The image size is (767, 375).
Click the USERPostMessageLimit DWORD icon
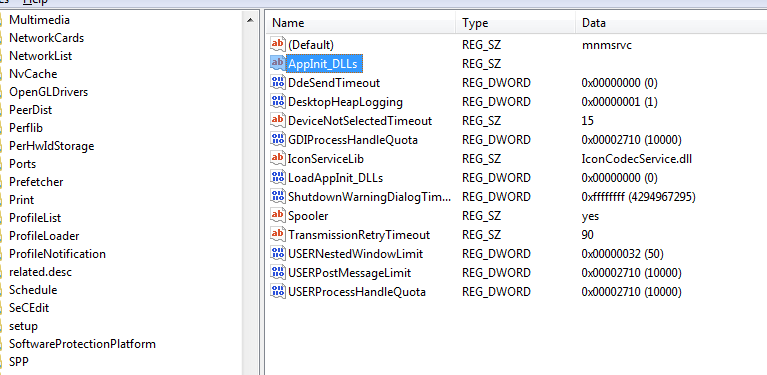(x=277, y=272)
